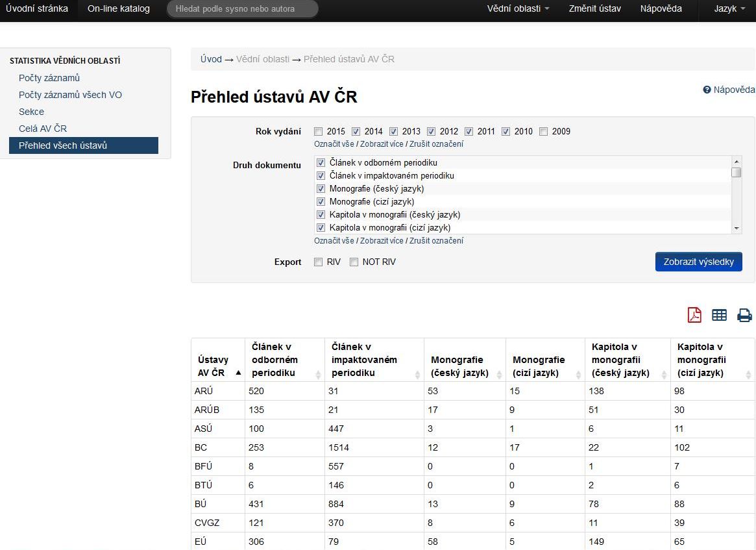
Task: Go to Úvodní stránka in navbar
Action: 37,8
